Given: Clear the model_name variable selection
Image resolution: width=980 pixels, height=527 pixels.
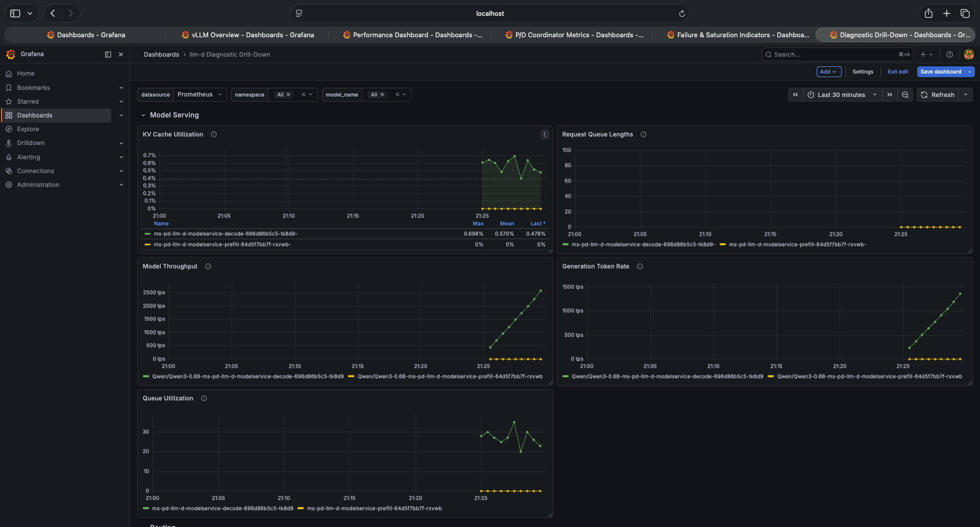Looking at the screenshot, I should (x=397, y=94).
